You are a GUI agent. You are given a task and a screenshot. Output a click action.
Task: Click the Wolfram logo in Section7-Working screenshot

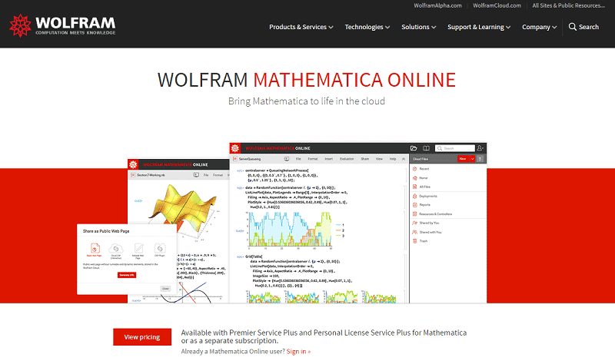pyautogui.click(x=133, y=164)
